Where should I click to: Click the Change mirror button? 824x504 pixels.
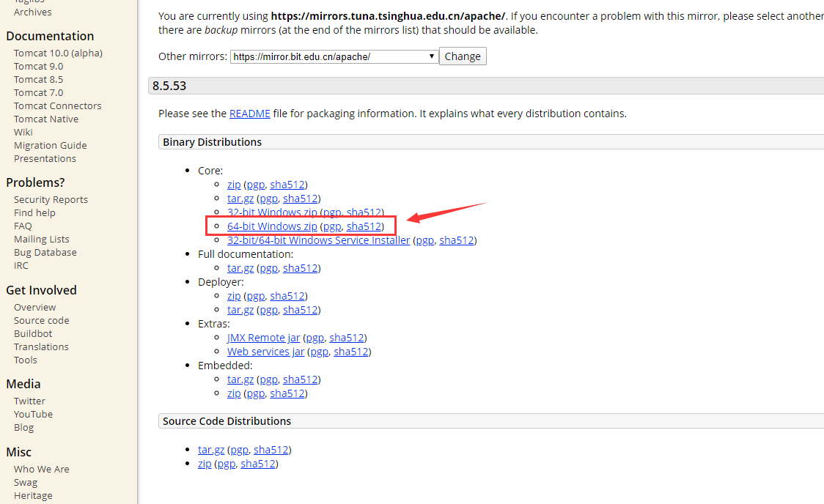tap(463, 56)
